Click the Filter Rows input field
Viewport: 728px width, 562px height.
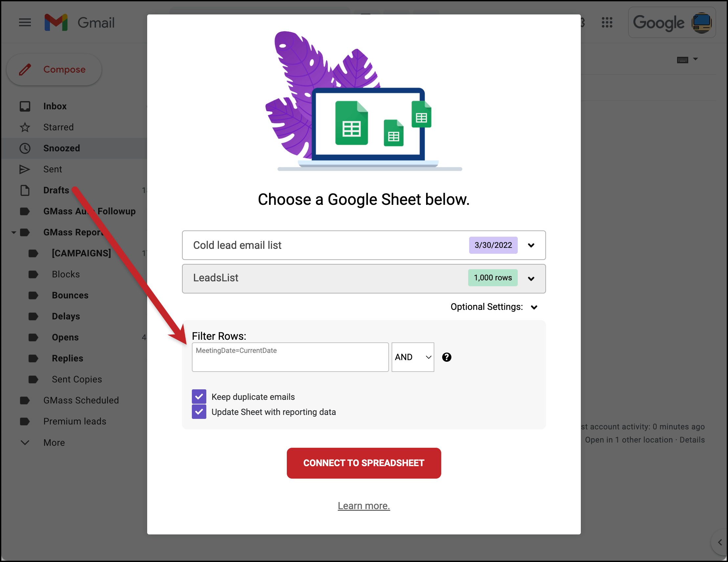[290, 357]
